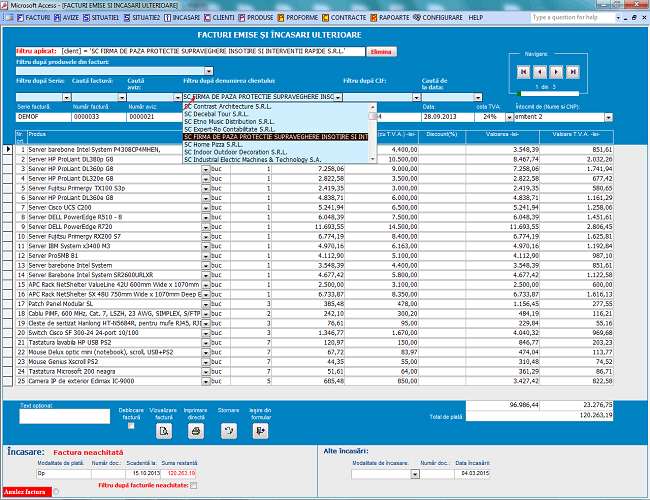The width and height of the screenshot is (650, 500).
Task: Go to next record in Navigare
Action: coord(556,72)
